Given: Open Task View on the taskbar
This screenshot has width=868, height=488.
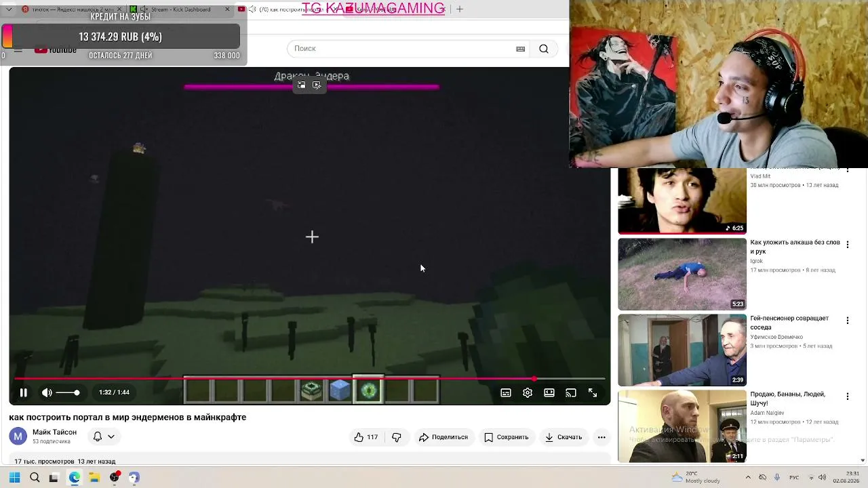Looking at the screenshot, I should 54,478.
